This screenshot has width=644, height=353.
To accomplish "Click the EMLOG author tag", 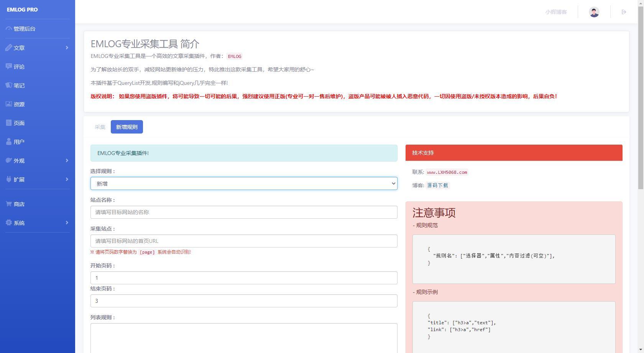I will coord(235,56).
